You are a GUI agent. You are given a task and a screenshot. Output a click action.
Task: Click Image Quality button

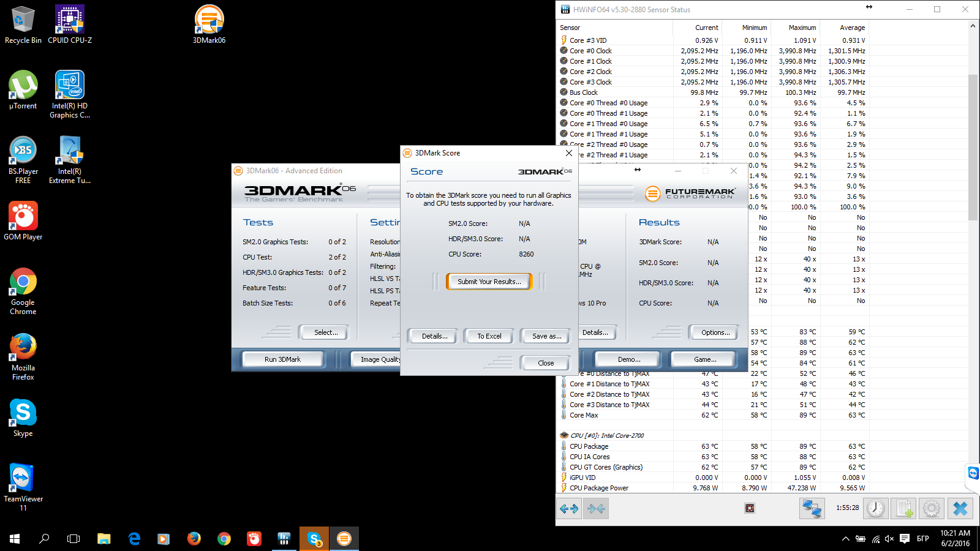coord(376,359)
